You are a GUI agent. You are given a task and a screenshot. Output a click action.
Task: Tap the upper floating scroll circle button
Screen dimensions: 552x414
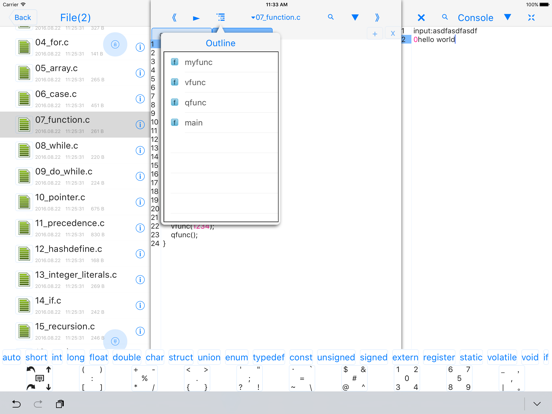click(115, 44)
